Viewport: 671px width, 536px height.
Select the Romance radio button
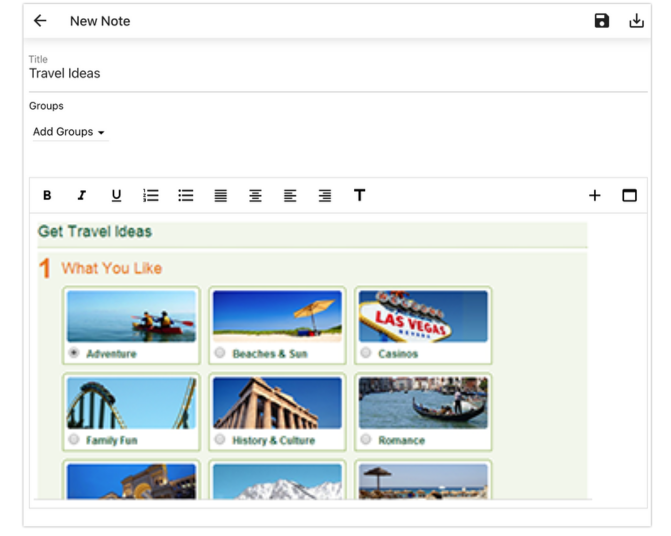point(365,439)
